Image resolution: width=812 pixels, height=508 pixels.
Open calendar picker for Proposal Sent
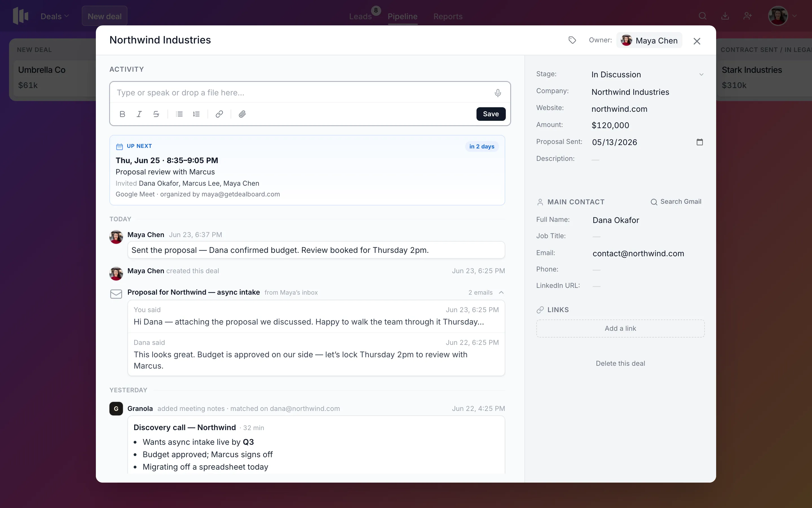700,142
